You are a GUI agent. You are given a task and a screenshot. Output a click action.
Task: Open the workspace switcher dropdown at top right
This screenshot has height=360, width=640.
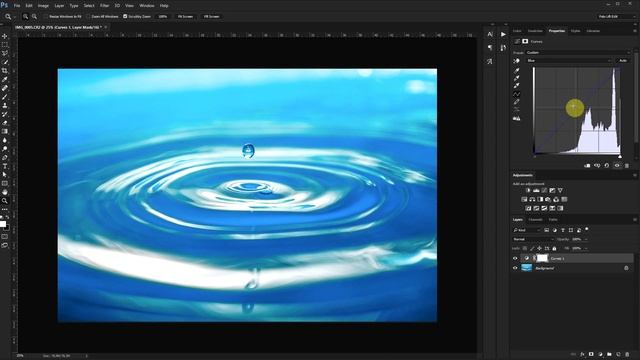tap(616, 17)
